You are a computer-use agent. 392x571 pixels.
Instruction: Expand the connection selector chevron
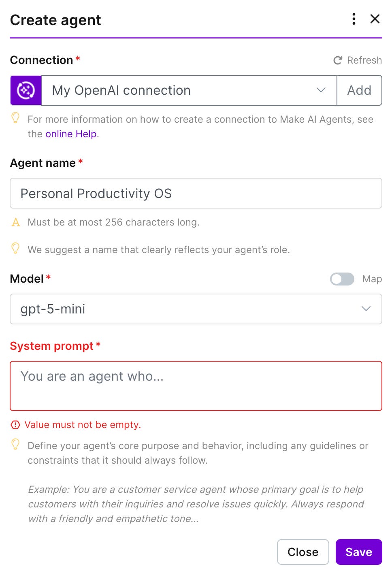[x=321, y=90]
